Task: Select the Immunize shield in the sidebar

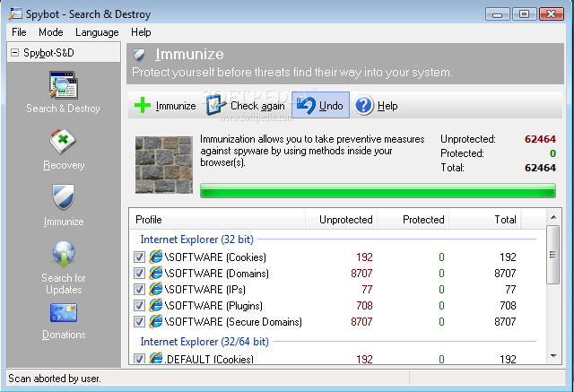Action: coord(63,198)
